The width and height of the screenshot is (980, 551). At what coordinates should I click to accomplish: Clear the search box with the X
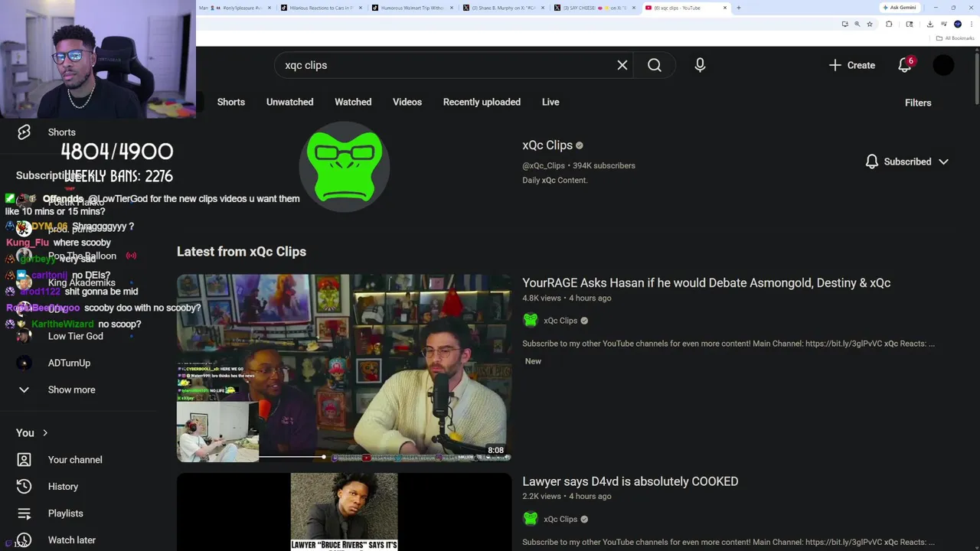622,65
